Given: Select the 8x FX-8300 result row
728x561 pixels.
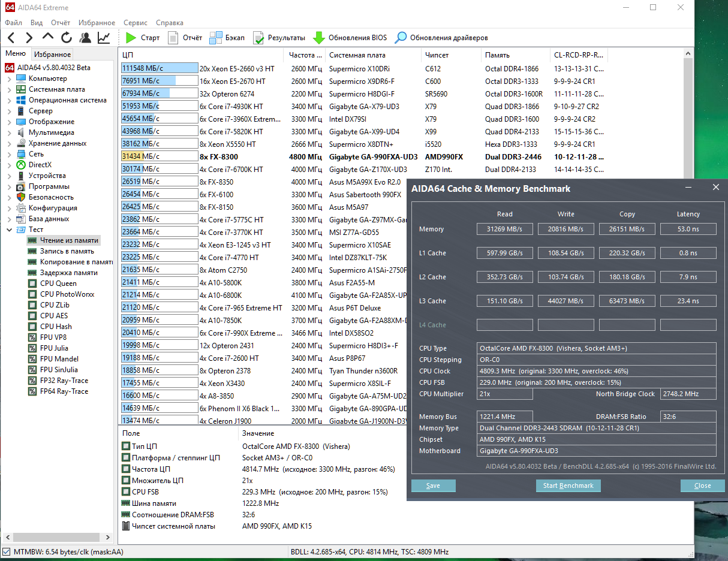Looking at the screenshot, I should point(401,156).
